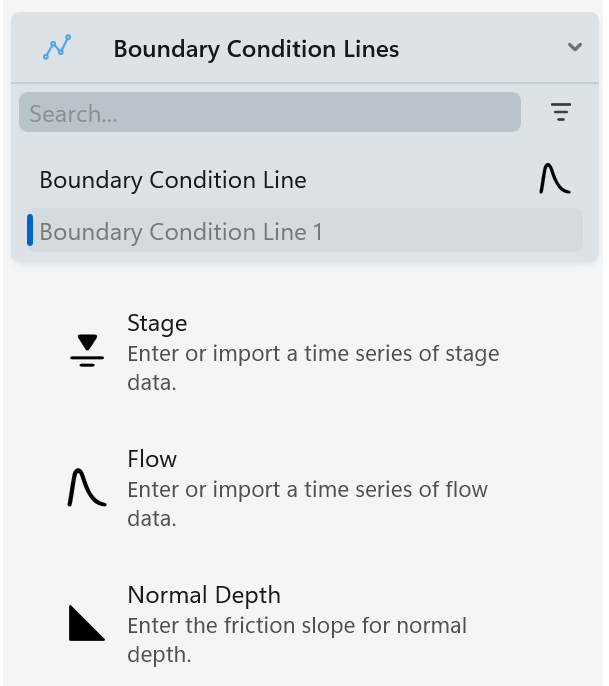Viewport: 609px width, 686px height.
Task: Click 'Enter the friction slope for normal depth'
Action: point(296,639)
